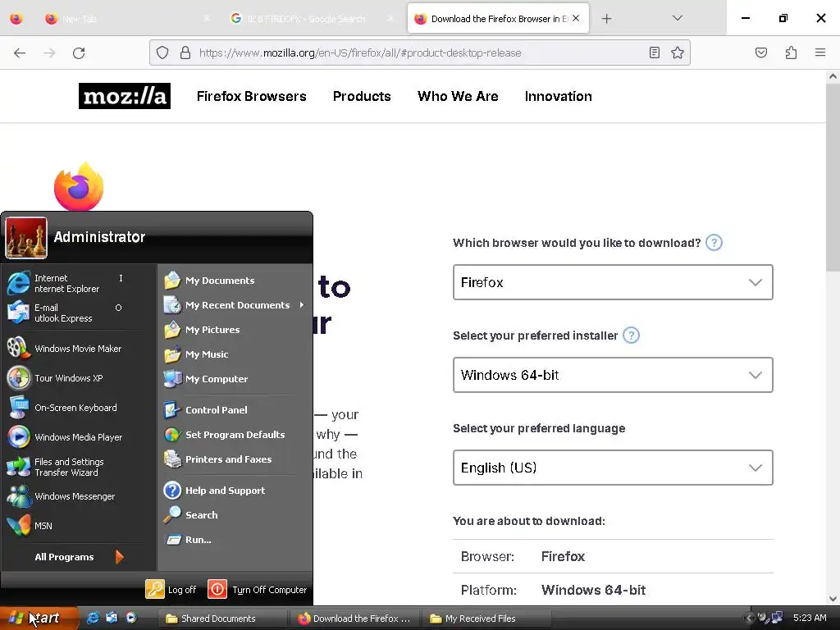Screen dimensions: 840x630
Task: Bookmark this page with the star
Action: [x=678, y=52]
